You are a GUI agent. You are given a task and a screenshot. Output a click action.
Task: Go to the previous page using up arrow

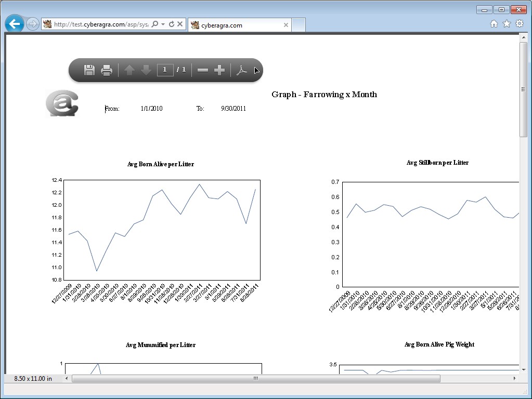129,70
